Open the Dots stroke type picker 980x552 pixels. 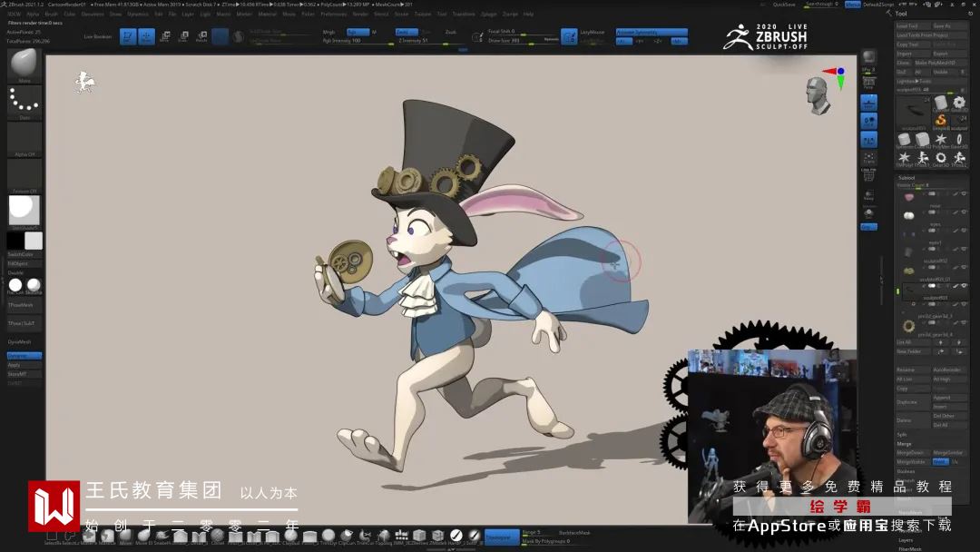(24, 102)
